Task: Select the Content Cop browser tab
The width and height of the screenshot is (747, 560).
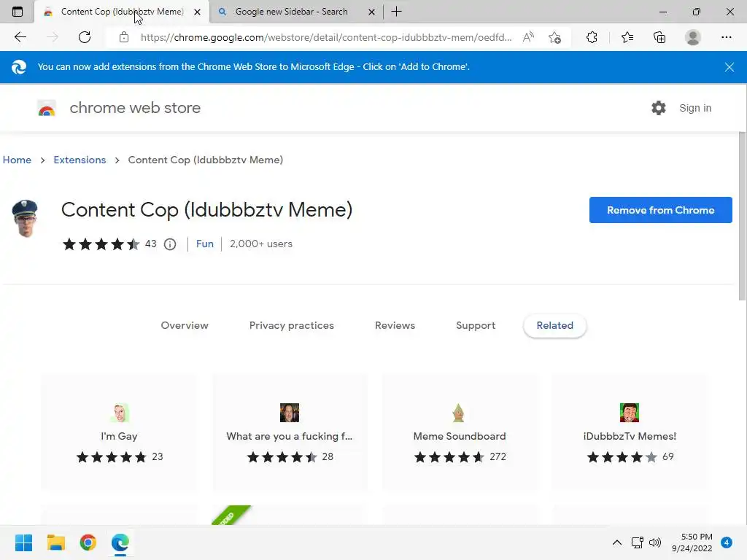Action: (122, 12)
